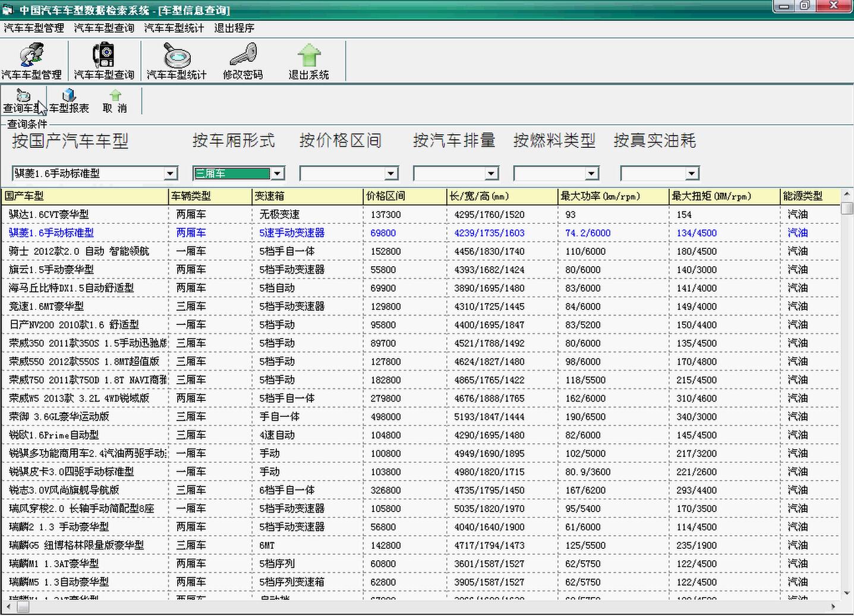Click the horizontal scrollbar thumb
Screen dimensions: 854x616
pos(23,606)
